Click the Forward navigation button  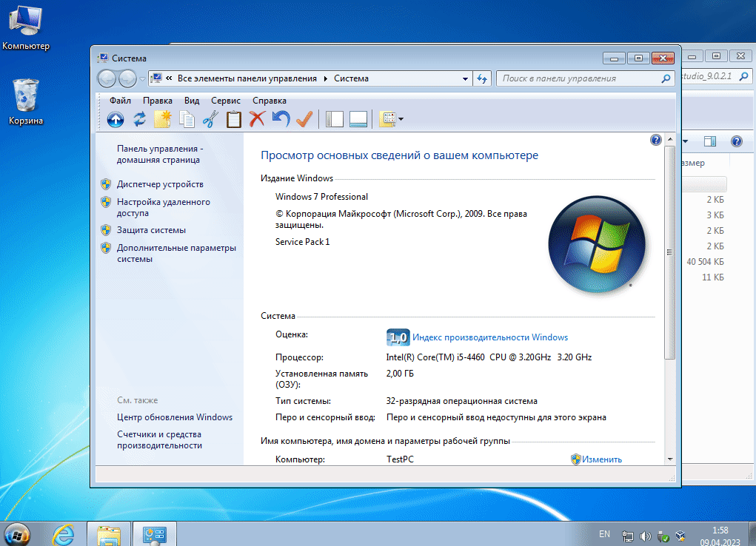point(128,78)
